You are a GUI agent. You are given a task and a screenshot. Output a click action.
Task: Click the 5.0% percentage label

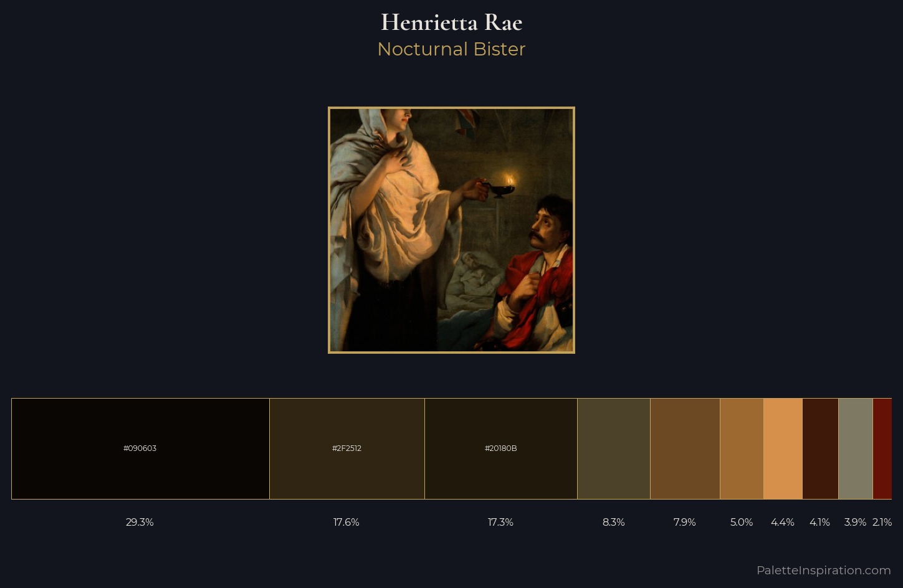click(x=742, y=522)
